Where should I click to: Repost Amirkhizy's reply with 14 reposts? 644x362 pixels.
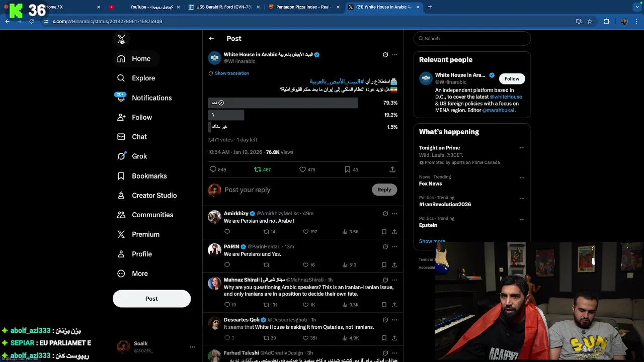pyautogui.click(x=269, y=232)
